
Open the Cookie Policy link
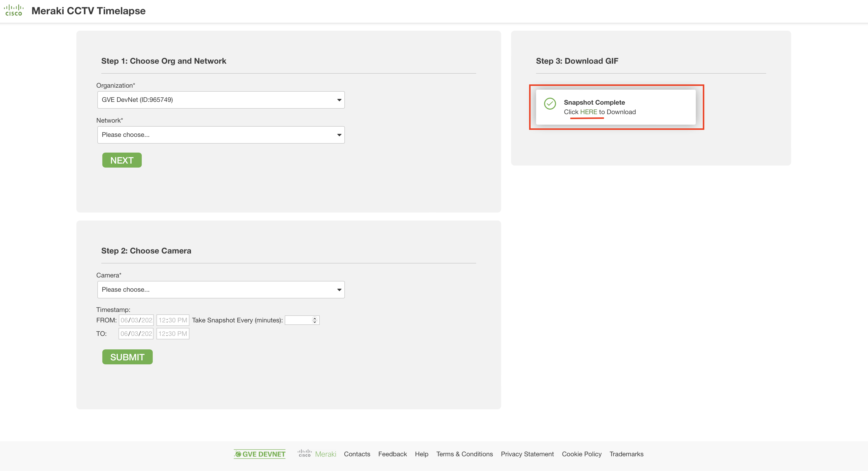tap(581, 454)
